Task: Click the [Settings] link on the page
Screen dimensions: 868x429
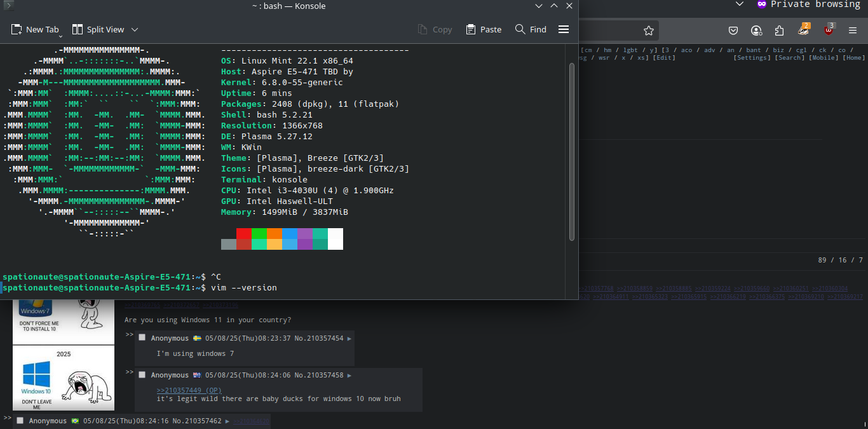Action: tap(752, 58)
